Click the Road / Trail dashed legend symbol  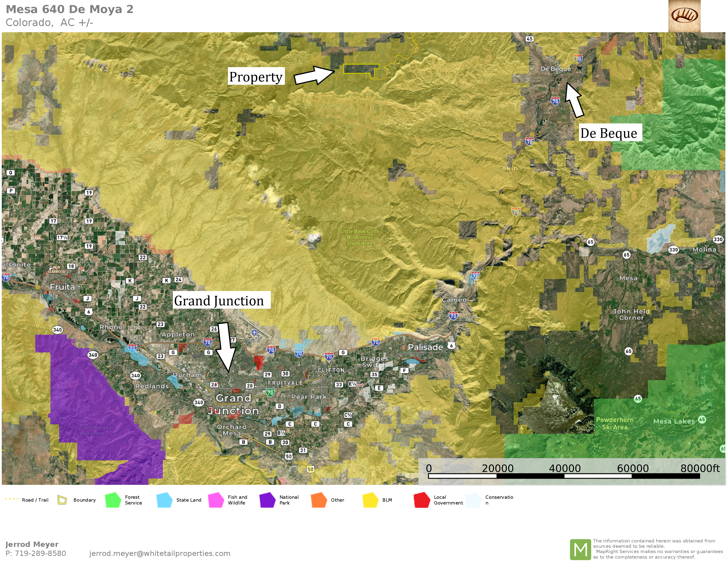11,499
